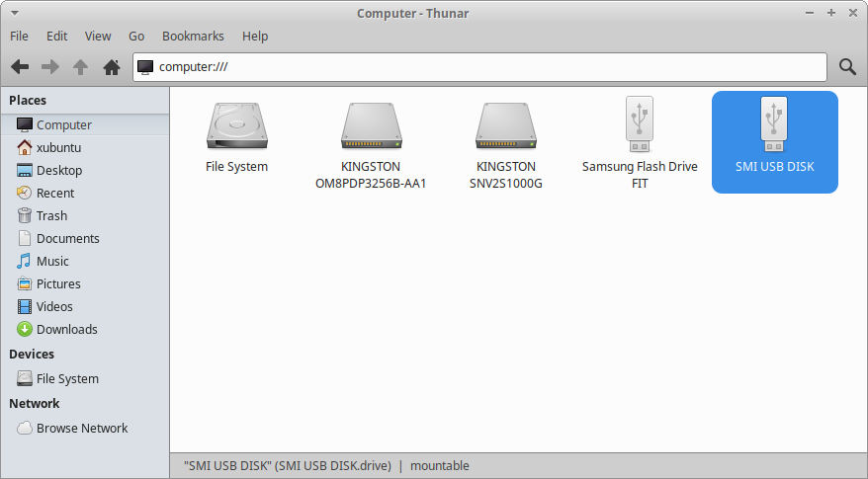Select Browse Network in the sidebar
The height and width of the screenshot is (479, 868).
82,428
